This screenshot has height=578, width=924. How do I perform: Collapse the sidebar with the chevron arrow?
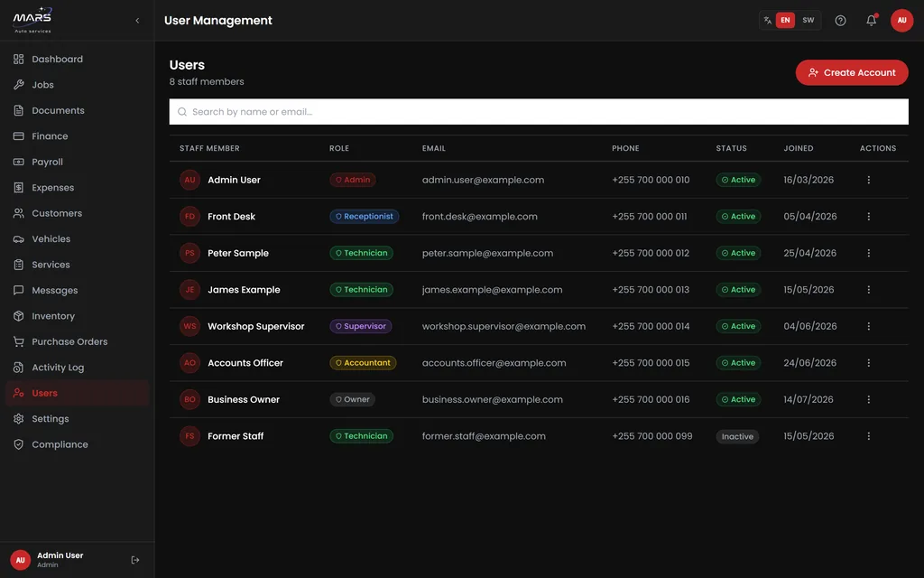click(x=137, y=21)
